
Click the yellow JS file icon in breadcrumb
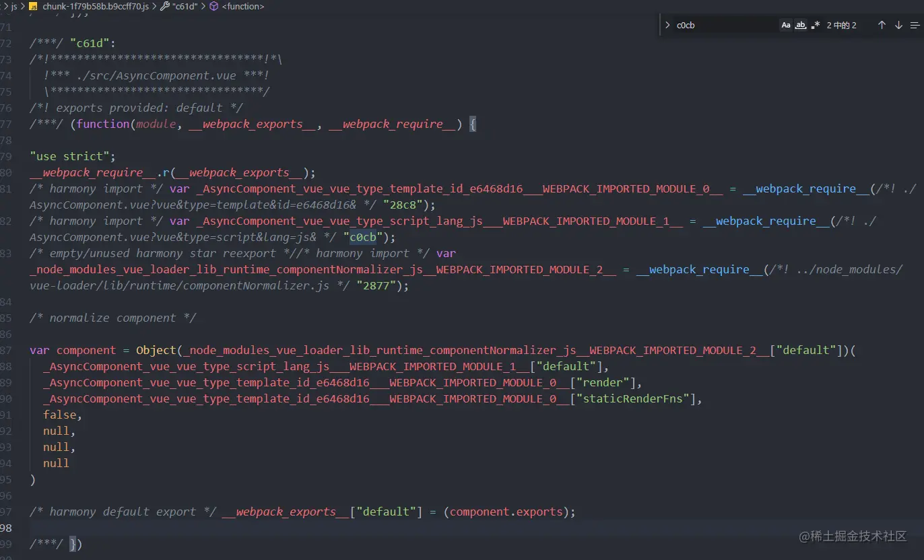[x=33, y=6]
